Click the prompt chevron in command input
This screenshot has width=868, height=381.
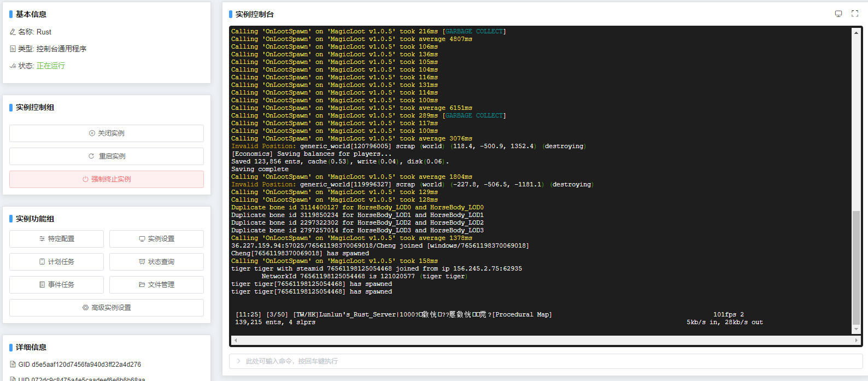coord(238,361)
